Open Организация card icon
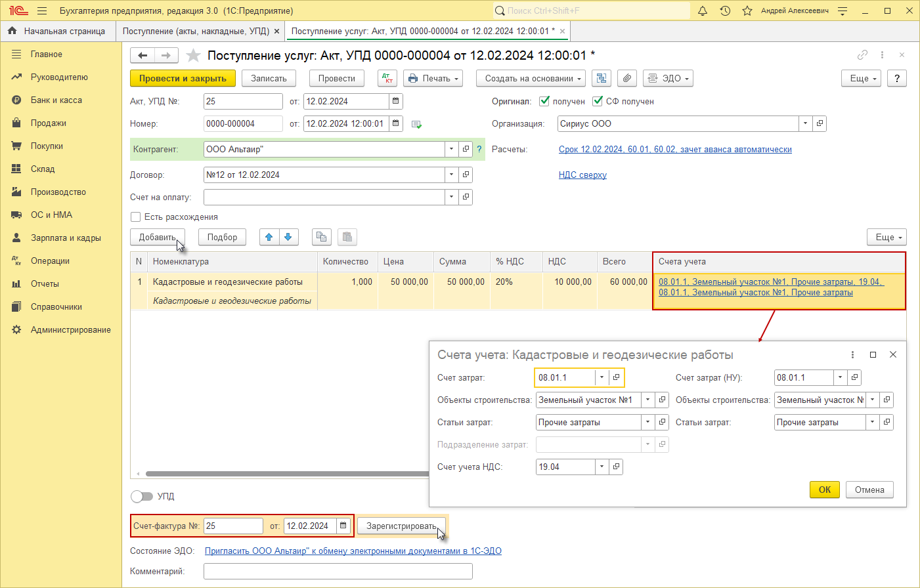The height and width of the screenshot is (588, 920). point(820,123)
